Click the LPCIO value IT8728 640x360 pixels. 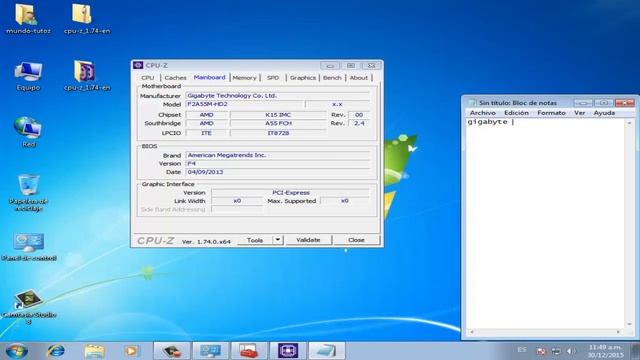[278, 133]
